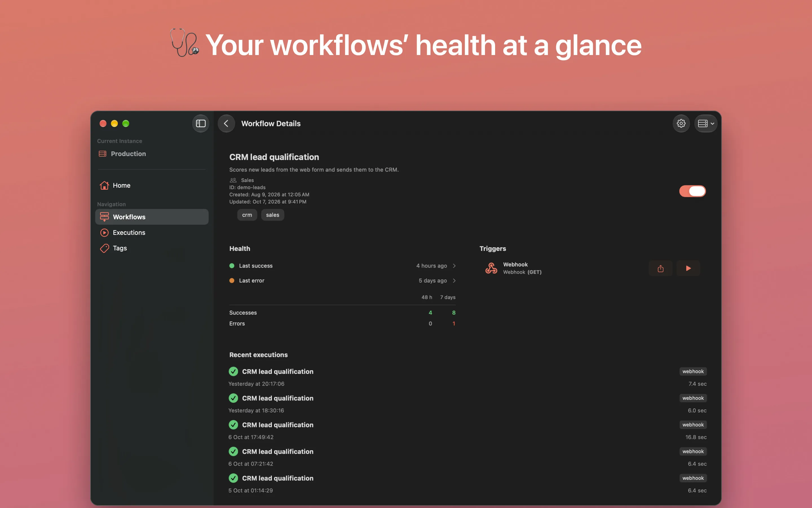Run the webhook trigger play button
The height and width of the screenshot is (508, 812).
point(688,268)
